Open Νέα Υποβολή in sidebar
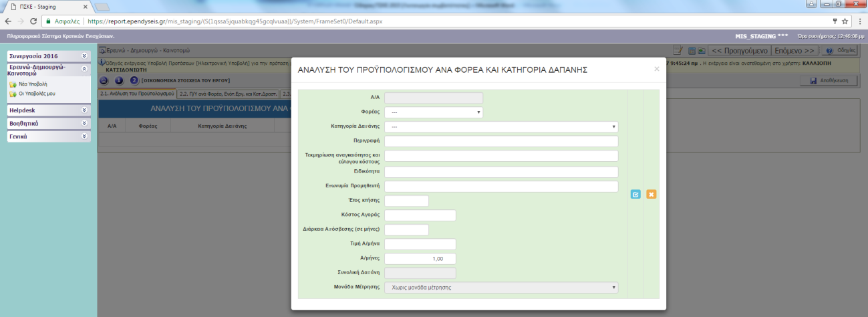This screenshot has height=317, width=868. (31, 85)
